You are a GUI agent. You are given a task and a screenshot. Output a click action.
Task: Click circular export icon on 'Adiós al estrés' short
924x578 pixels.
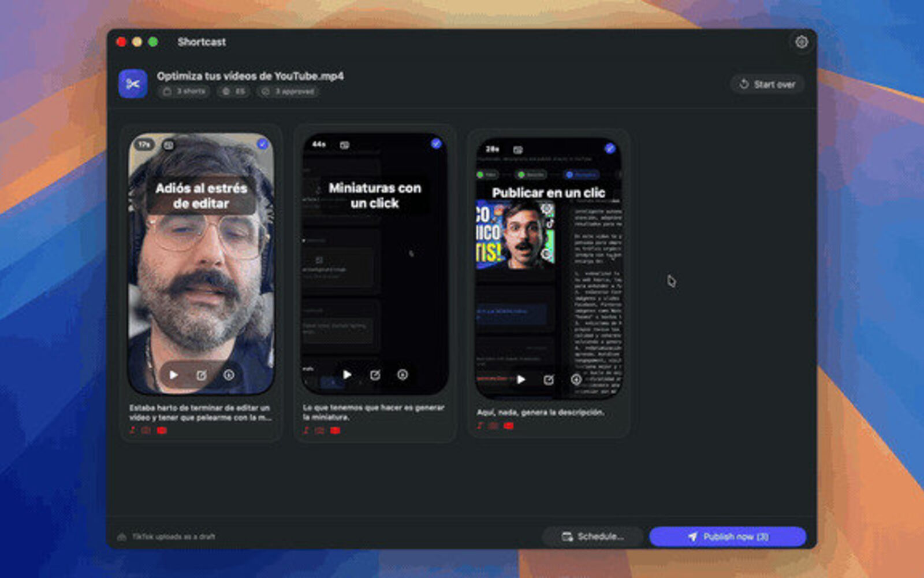[x=229, y=375]
